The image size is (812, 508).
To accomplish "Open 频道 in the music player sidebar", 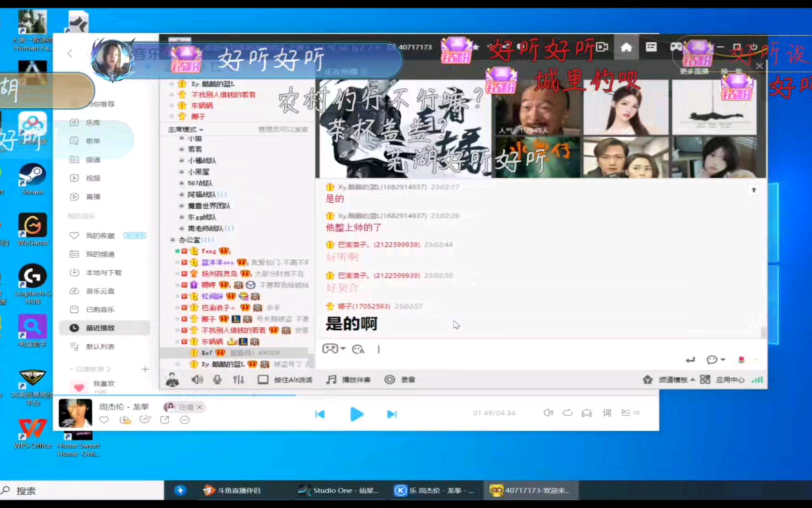I will click(93, 159).
